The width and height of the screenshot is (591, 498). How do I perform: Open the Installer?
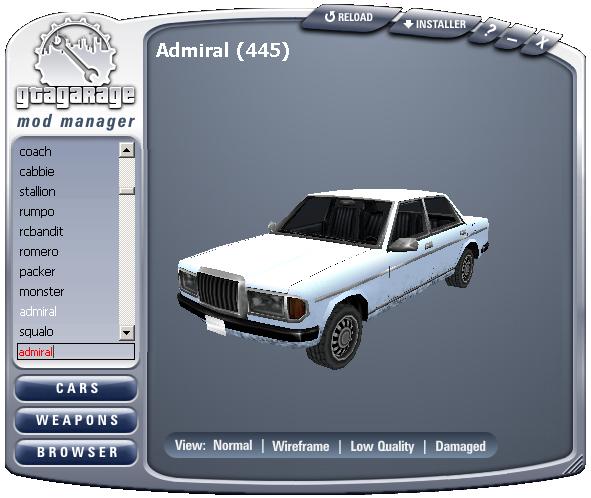click(x=434, y=25)
